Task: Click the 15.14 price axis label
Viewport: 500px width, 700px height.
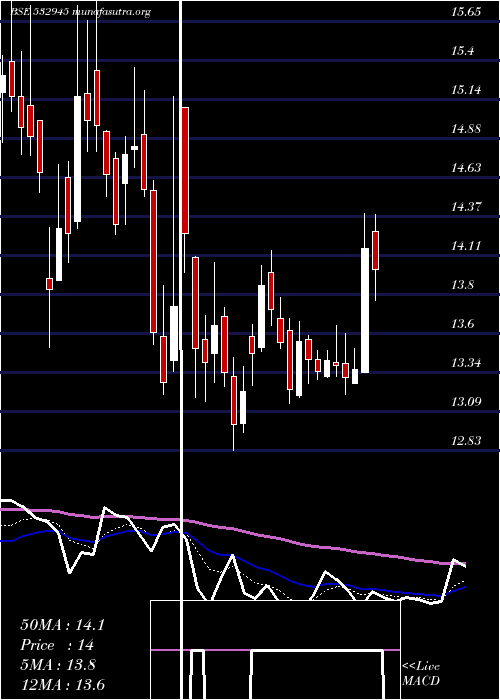Action: pos(466,90)
